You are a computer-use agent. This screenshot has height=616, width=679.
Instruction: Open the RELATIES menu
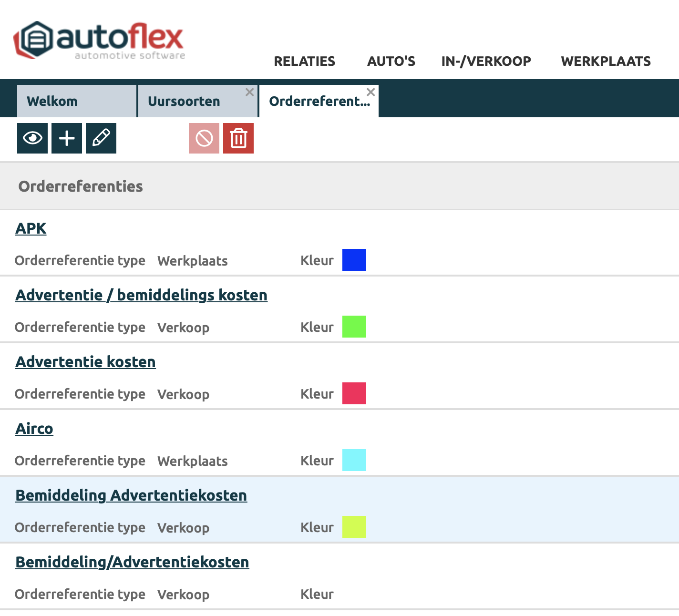(304, 61)
